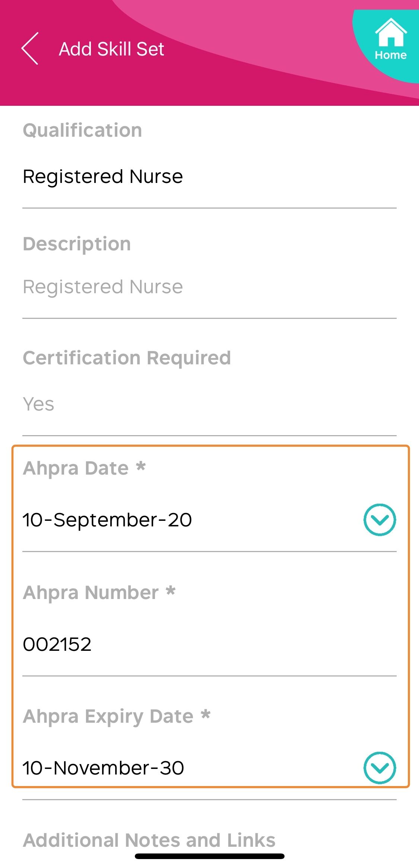Tap the back arrow in the header

(x=30, y=48)
